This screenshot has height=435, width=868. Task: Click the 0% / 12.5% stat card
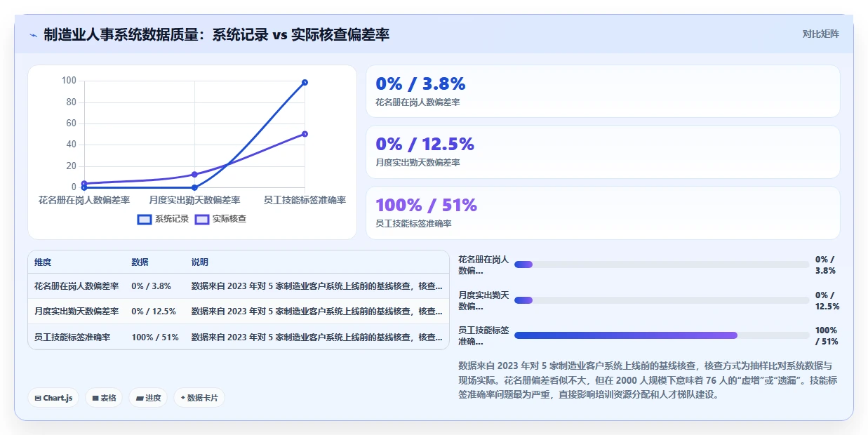click(x=603, y=152)
